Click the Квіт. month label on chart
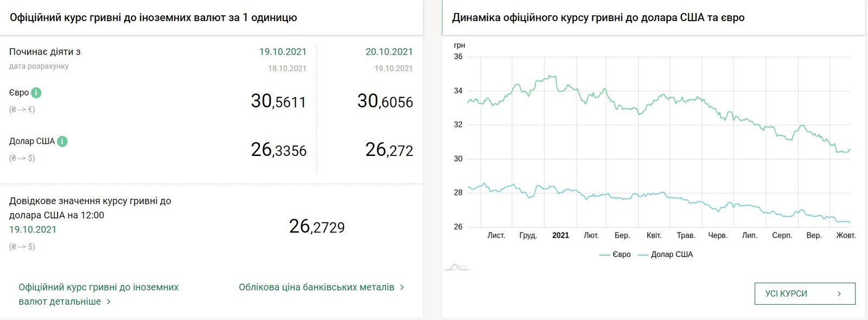This screenshot has width=868, height=320. 654,235
